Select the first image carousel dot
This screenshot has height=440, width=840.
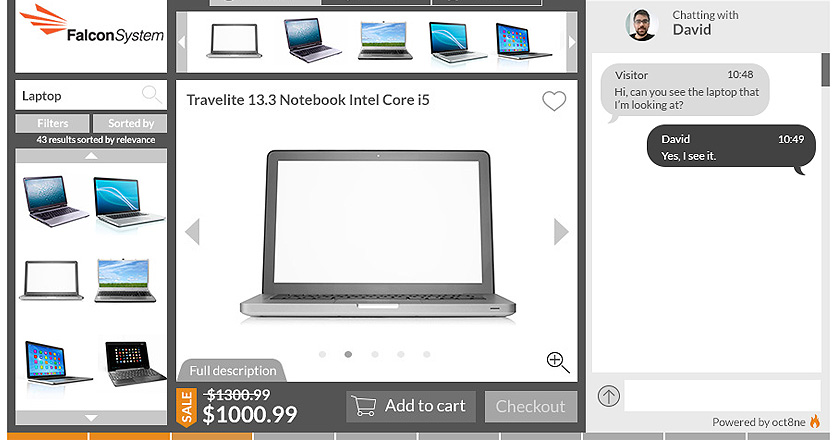click(x=322, y=354)
